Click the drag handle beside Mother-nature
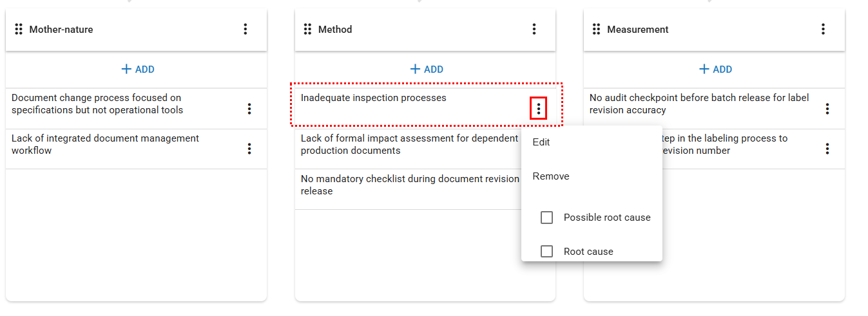Viewport: 868px width, 316px height. [x=19, y=29]
